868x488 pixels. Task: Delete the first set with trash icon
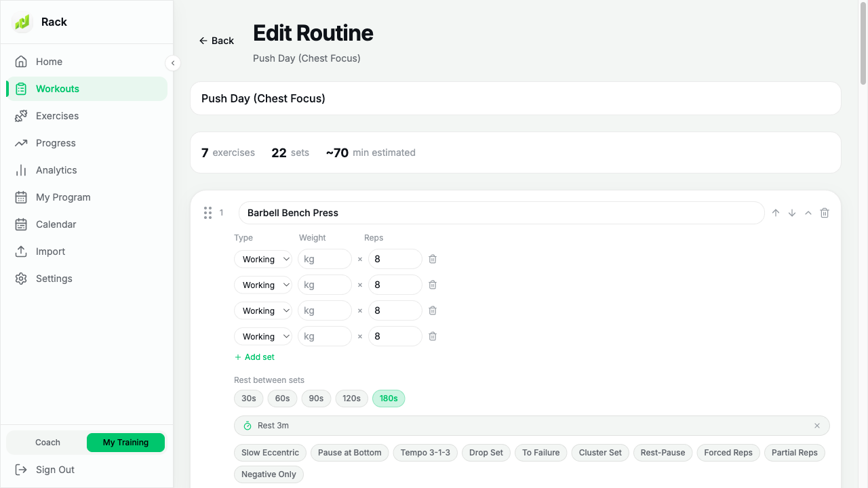[433, 259]
